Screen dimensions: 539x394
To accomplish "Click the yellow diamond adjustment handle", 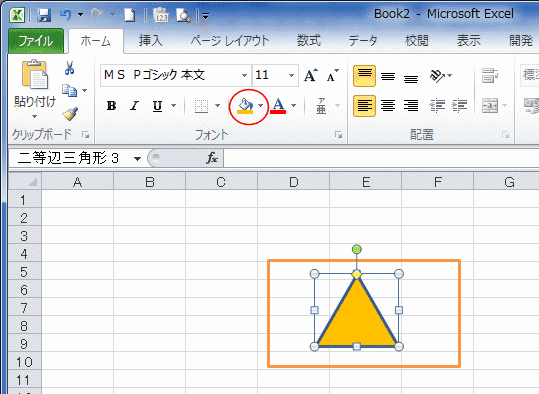I will pyautogui.click(x=357, y=274).
